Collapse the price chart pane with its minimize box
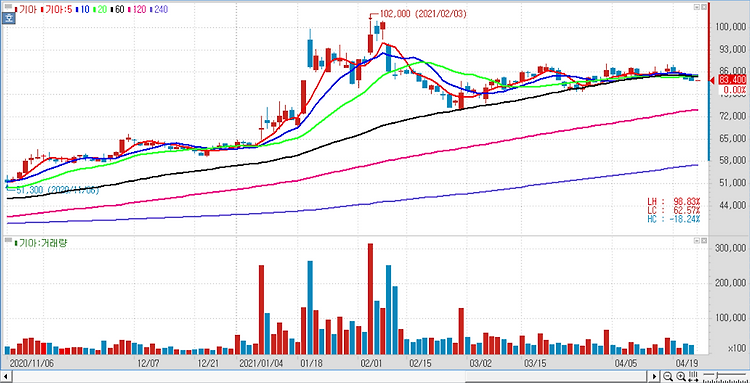The height and width of the screenshot is (383, 750). tap(697, 7)
